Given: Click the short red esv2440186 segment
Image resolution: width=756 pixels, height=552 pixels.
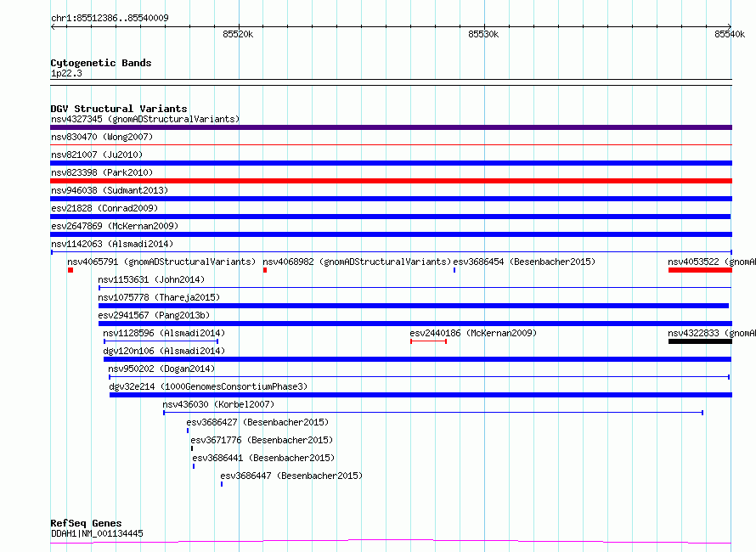Looking at the screenshot, I should 429,341.
